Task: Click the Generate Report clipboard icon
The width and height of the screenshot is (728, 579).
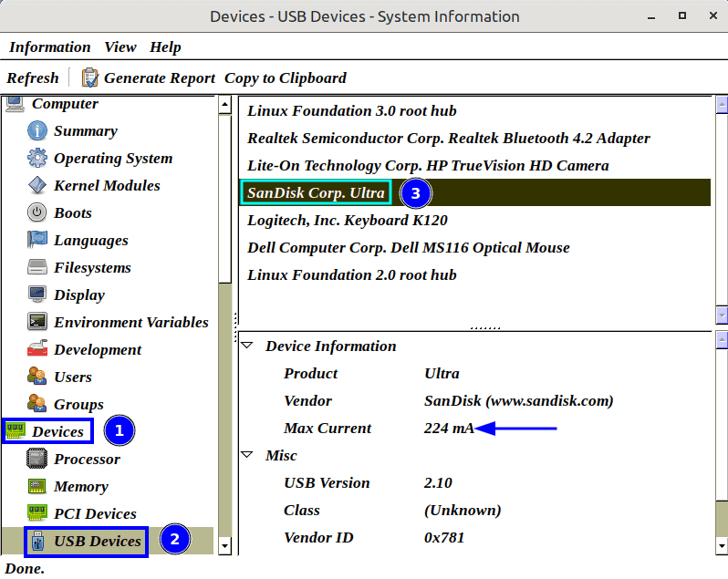Action: tap(89, 78)
